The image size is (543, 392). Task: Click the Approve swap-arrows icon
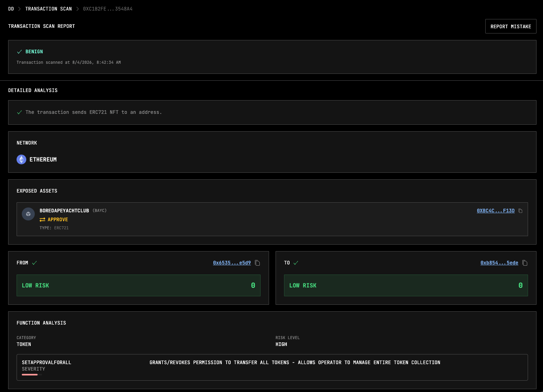pyautogui.click(x=42, y=220)
